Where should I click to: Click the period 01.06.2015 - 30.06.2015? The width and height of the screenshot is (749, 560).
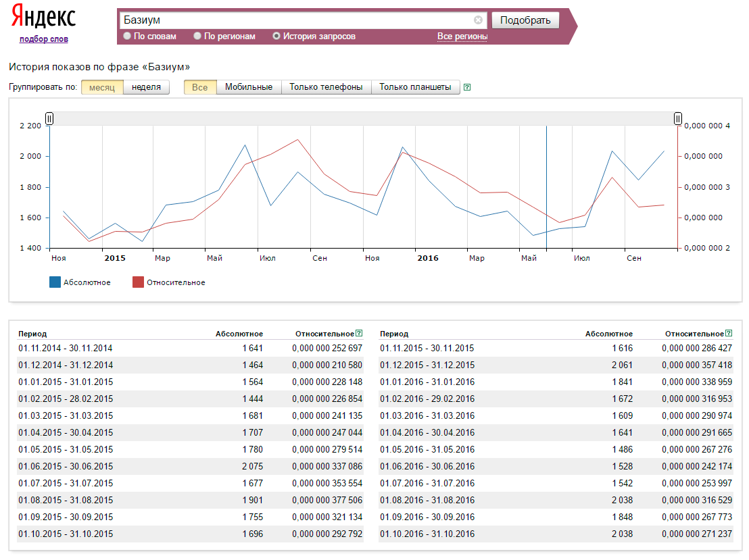66,466
